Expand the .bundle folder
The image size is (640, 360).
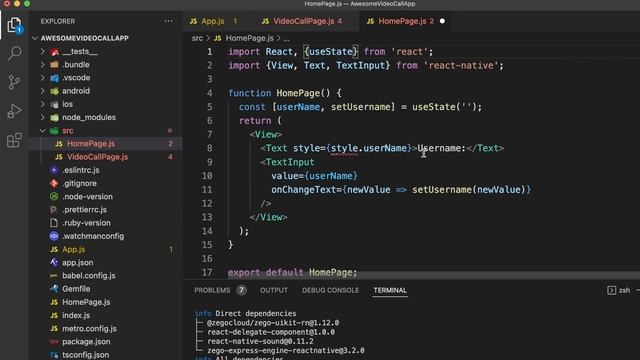pos(42,64)
